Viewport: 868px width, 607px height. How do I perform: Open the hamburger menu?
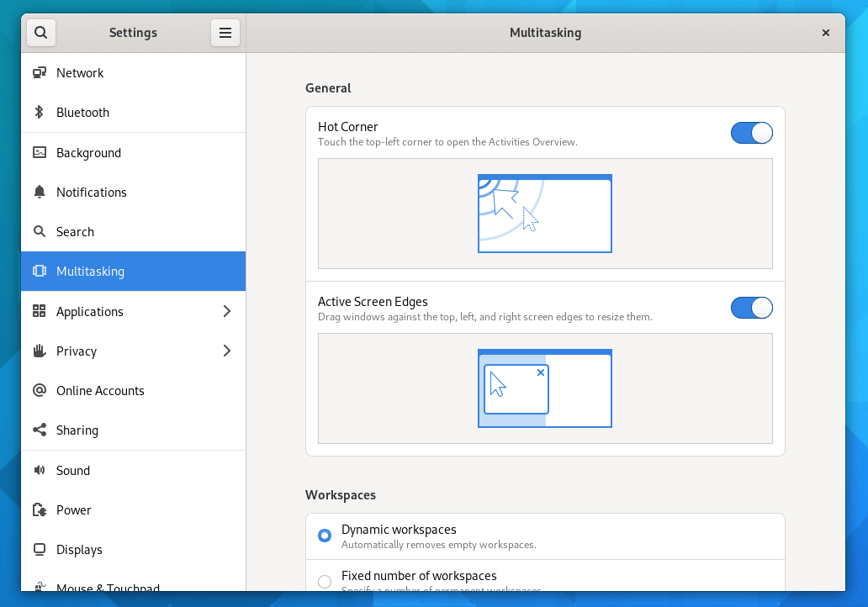pos(225,32)
